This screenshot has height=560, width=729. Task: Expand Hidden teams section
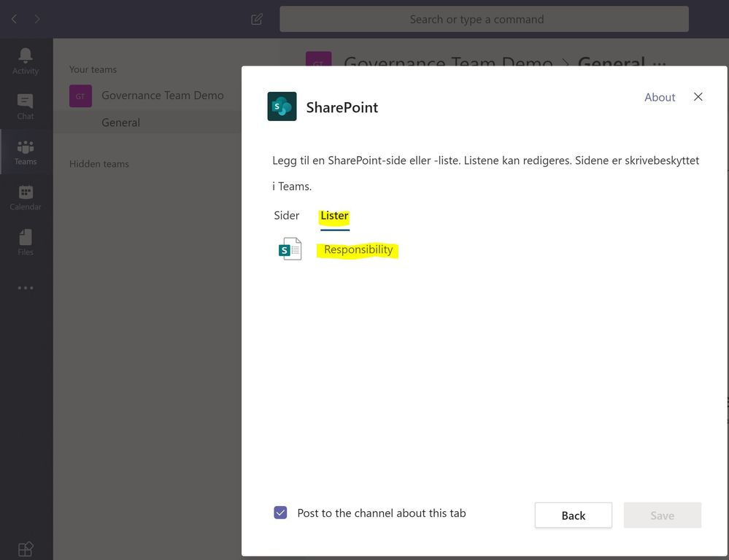[99, 164]
